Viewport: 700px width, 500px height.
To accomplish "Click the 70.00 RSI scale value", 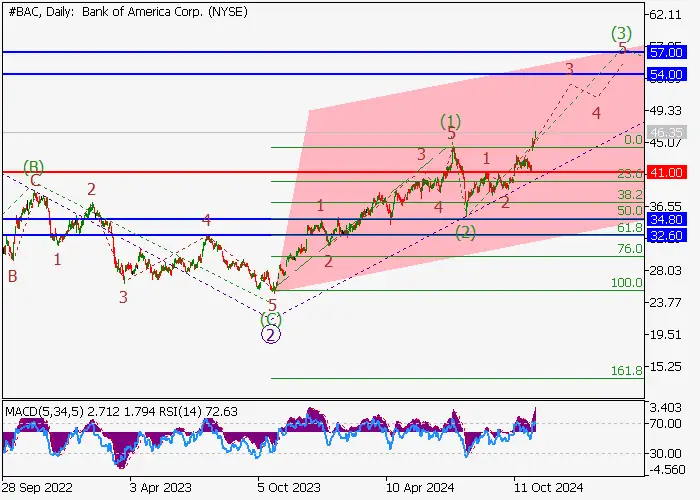I will tap(666, 423).
